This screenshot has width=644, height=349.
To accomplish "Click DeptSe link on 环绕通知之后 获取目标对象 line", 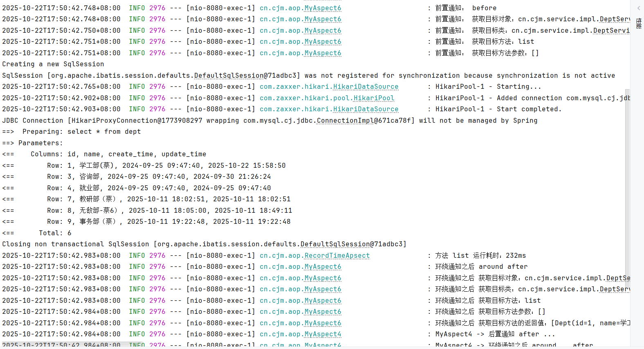I will click(x=618, y=278).
